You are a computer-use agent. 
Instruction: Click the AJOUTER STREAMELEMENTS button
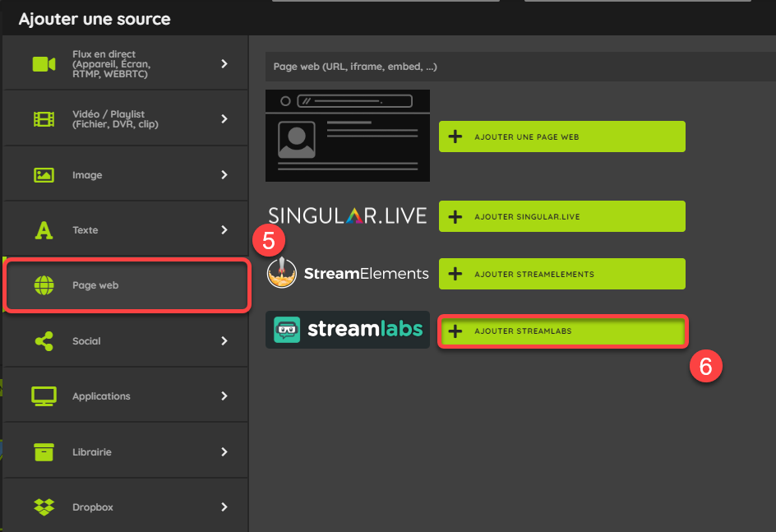(x=561, y=274)
